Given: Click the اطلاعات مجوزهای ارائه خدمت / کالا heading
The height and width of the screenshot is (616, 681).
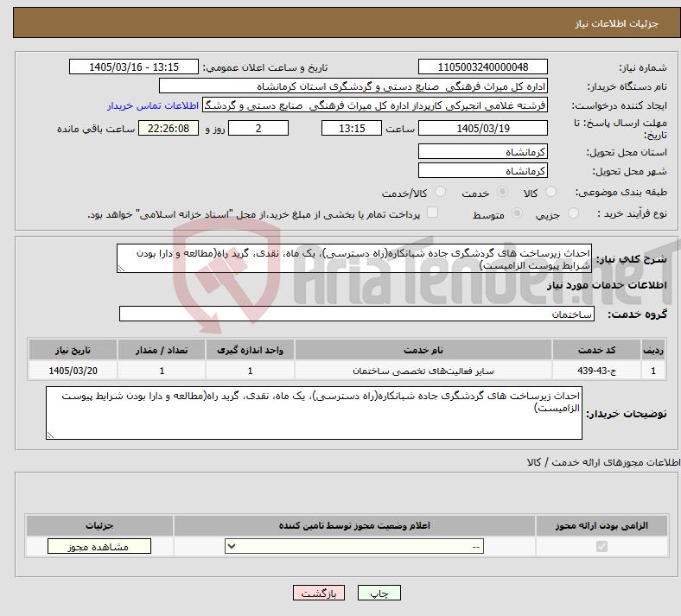Looking at the screenshot, I should point(604,462).
